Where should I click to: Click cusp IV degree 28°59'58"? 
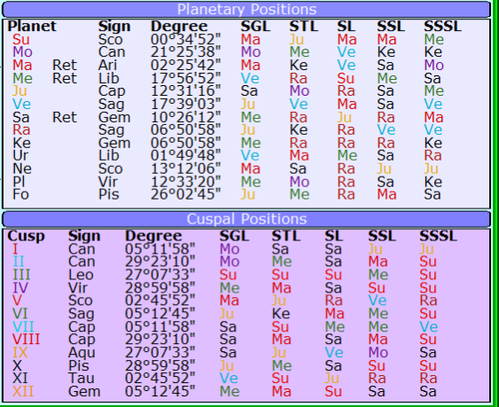(160, 288)
